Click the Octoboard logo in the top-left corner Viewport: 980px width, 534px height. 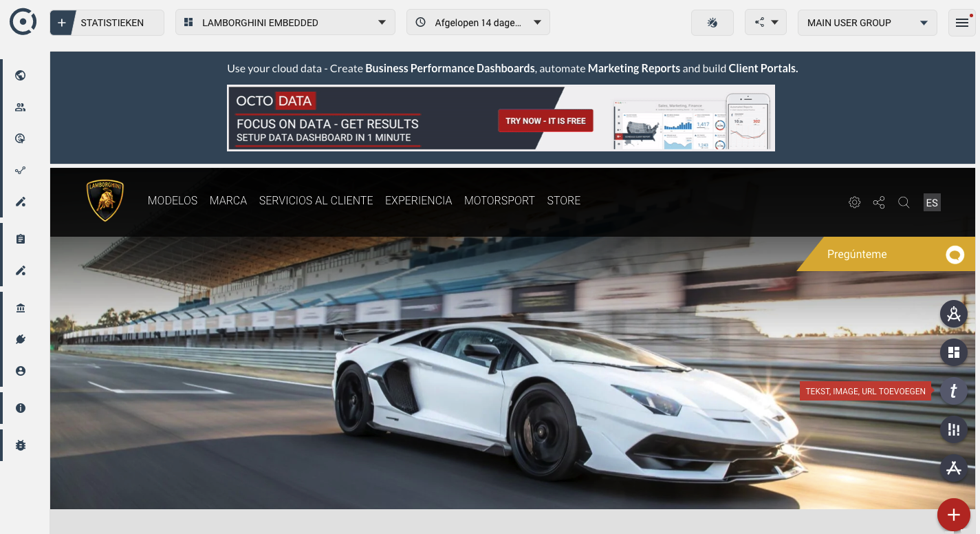pyautogui.click(x=23, y=21)
